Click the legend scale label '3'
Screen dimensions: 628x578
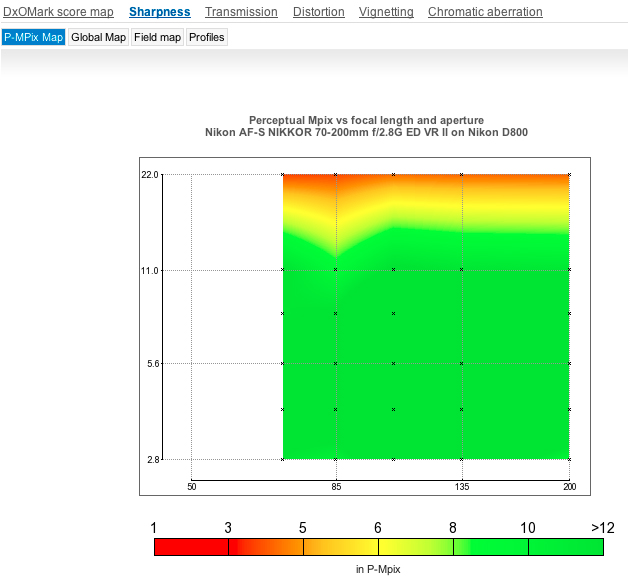click(x=228, y=528)
